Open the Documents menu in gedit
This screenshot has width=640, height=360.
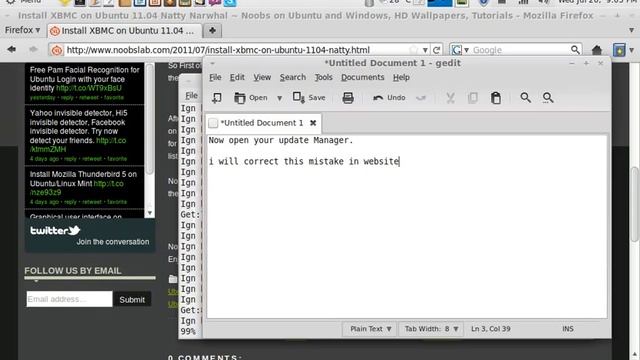coord(362,77)
